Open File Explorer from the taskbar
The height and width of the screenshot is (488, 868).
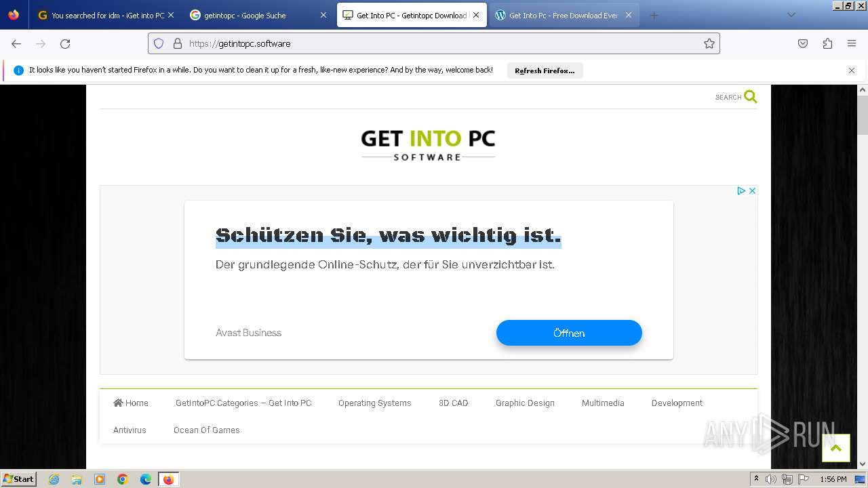tap(77, 479)
